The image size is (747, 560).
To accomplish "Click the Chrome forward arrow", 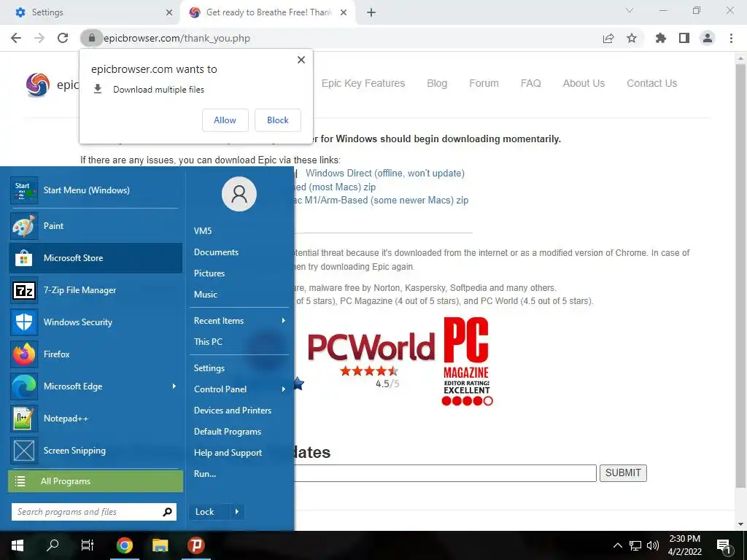I will coord(39,38).
